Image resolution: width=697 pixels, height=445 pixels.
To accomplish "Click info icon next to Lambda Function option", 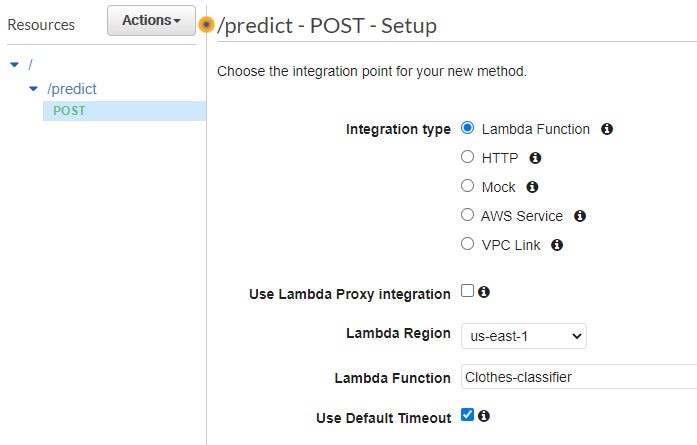I will coord(607,129).
